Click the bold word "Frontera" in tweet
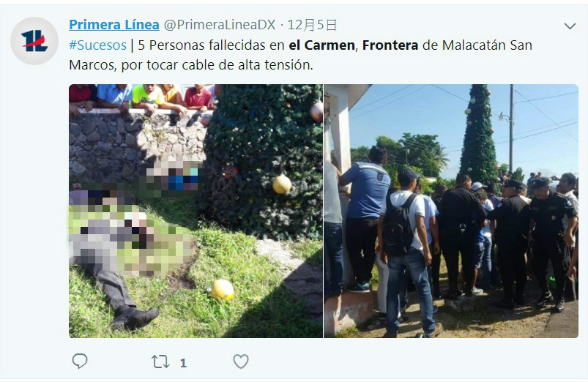The image size is (588, 382). click(390, 45)
